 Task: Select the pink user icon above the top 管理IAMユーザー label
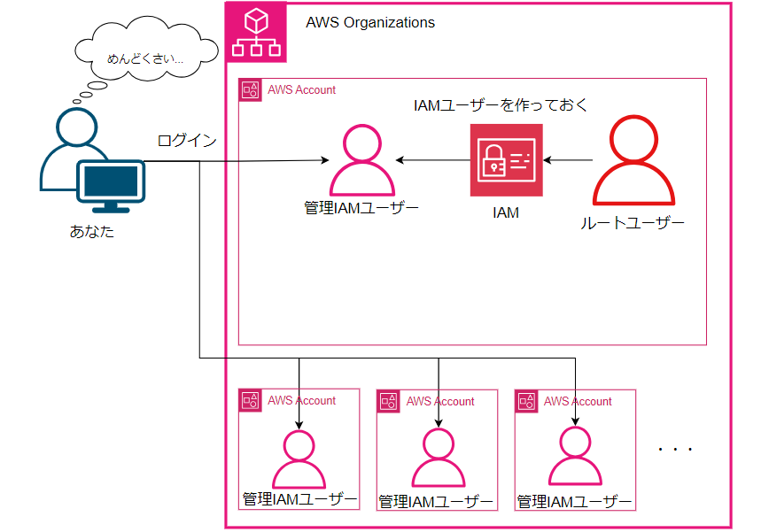point(362,160)
